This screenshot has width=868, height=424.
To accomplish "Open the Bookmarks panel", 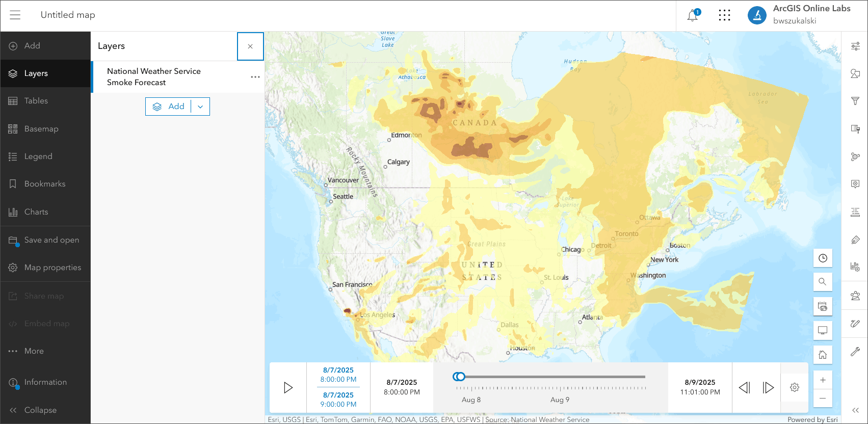I will [45, 184].
